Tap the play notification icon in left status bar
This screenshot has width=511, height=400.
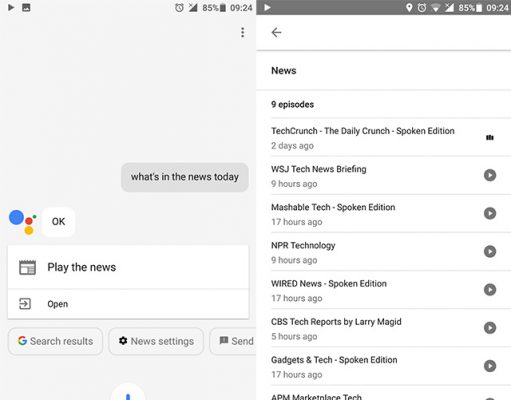tap(11, 7)
